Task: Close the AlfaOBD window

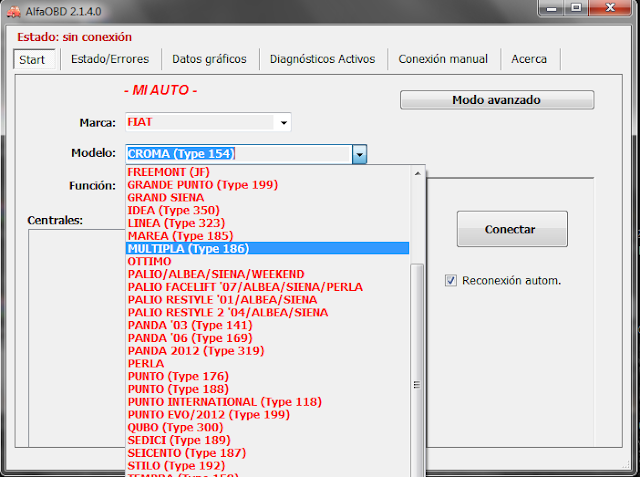Action: point(610,8)
